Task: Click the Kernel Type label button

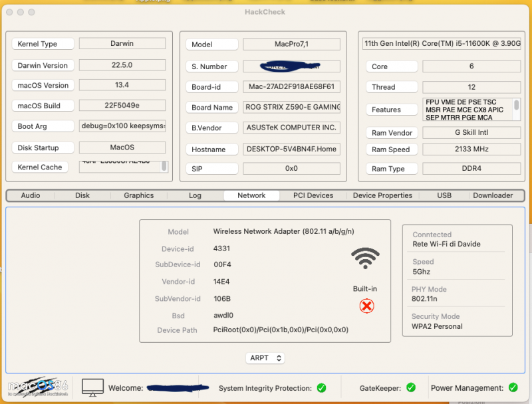Action: (x=43, y=44)
